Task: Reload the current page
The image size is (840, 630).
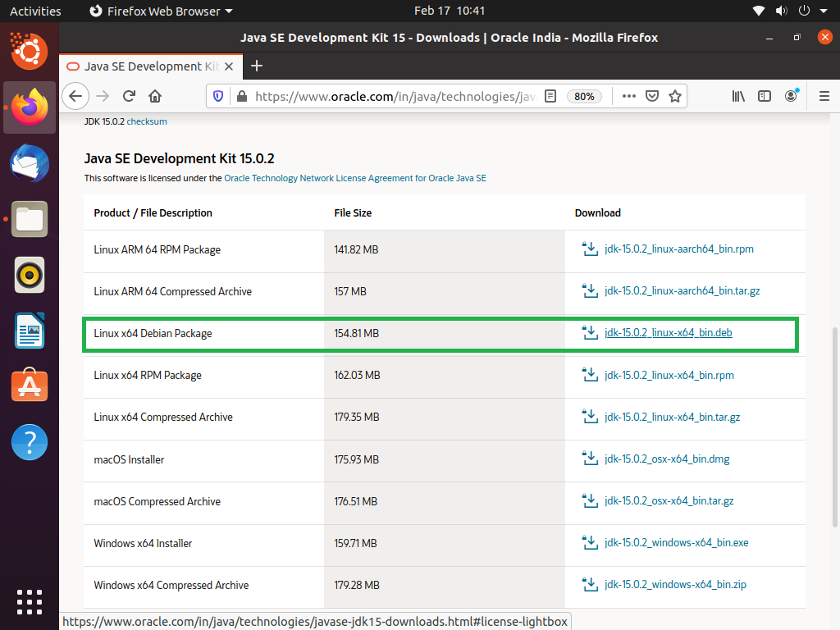Action: [x=129, y=97]
